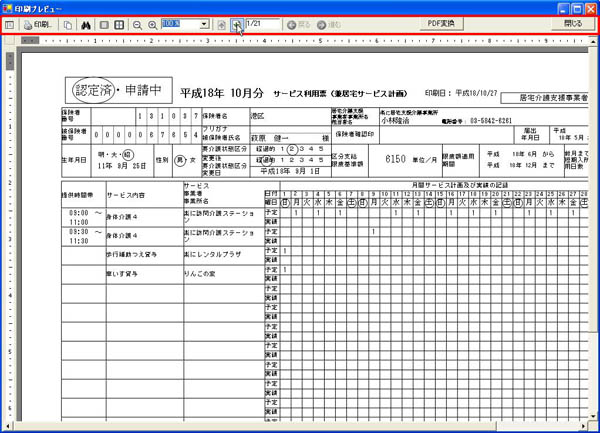Click the 1/21 page number field

pos(263,24)
